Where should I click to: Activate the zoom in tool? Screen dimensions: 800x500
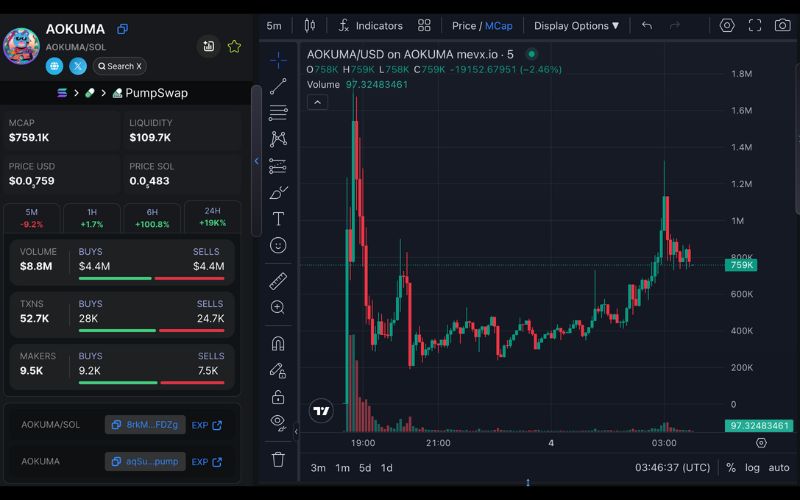point(278,307)
